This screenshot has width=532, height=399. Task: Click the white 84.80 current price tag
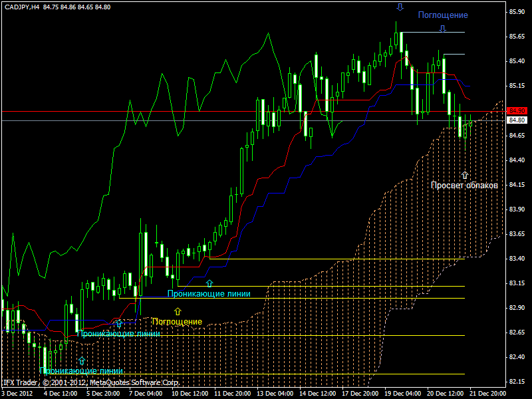517,120
